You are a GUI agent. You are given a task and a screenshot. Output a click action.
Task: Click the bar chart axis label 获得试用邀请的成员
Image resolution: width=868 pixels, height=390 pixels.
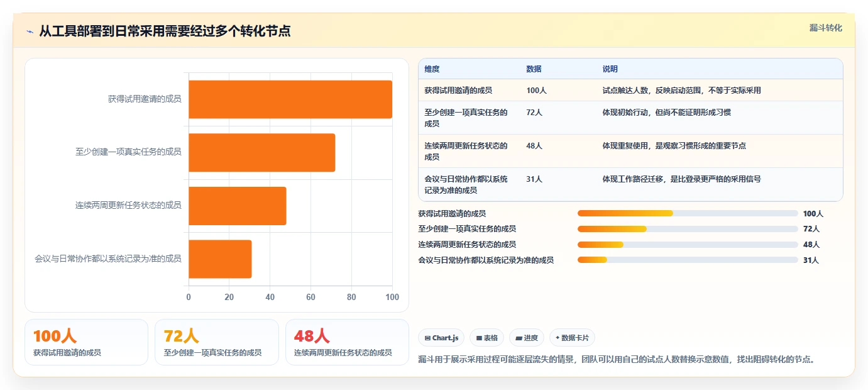coord(145,99)
